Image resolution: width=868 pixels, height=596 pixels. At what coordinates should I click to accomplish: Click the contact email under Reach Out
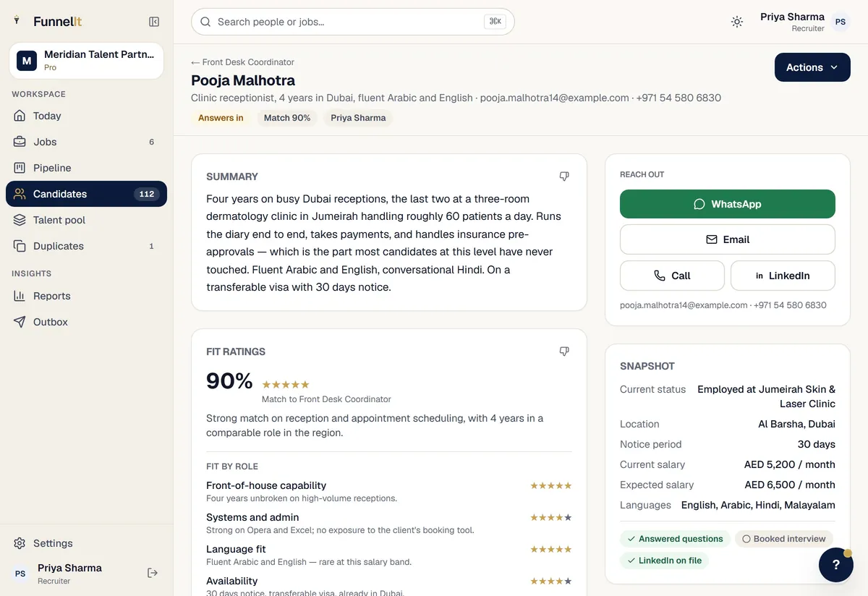(x=684, y=305)
